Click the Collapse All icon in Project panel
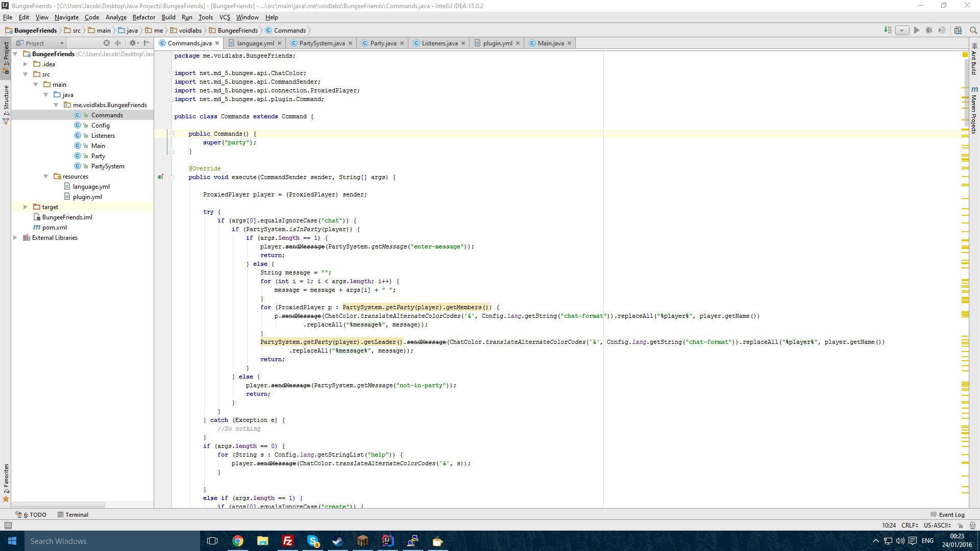The width and height of the screenshot is (980, 551). click(x=117, y=43)
